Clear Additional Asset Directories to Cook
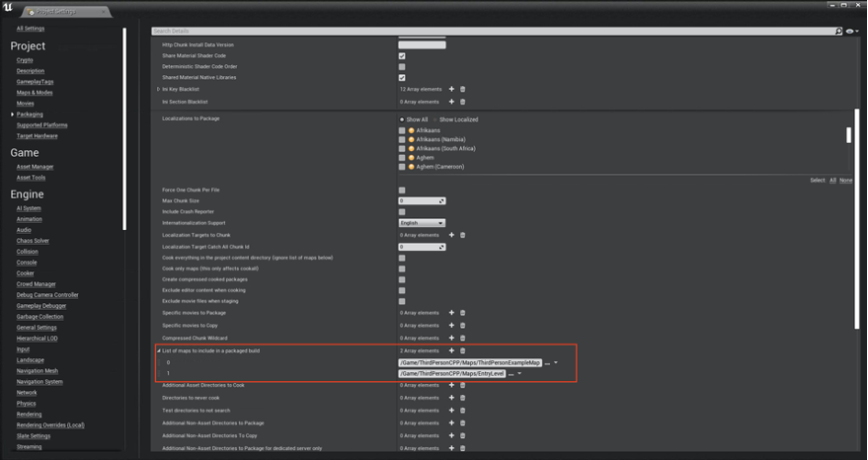Screen dimensions: 868x460 (x=463, y=385)
